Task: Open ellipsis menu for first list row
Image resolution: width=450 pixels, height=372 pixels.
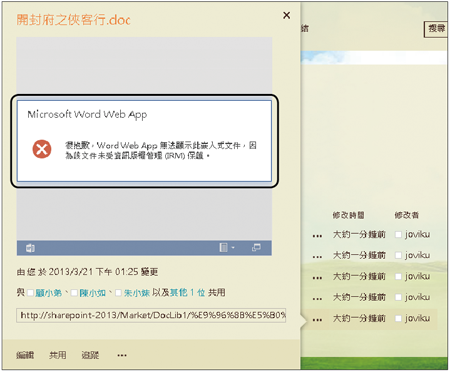Action: 317,236
